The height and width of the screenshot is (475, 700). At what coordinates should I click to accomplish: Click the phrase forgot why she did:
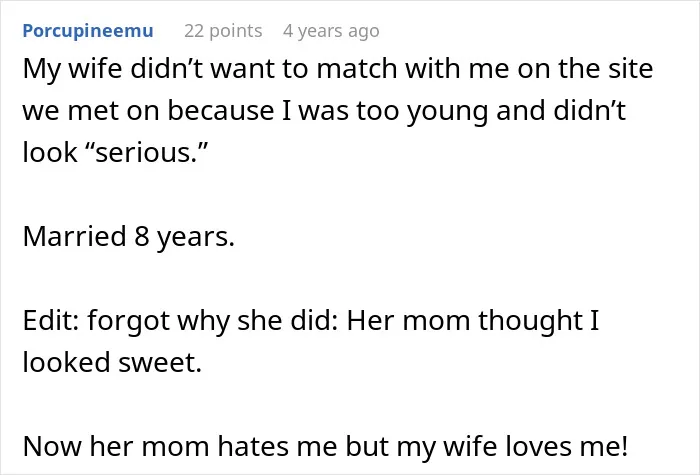coord(213,320)
